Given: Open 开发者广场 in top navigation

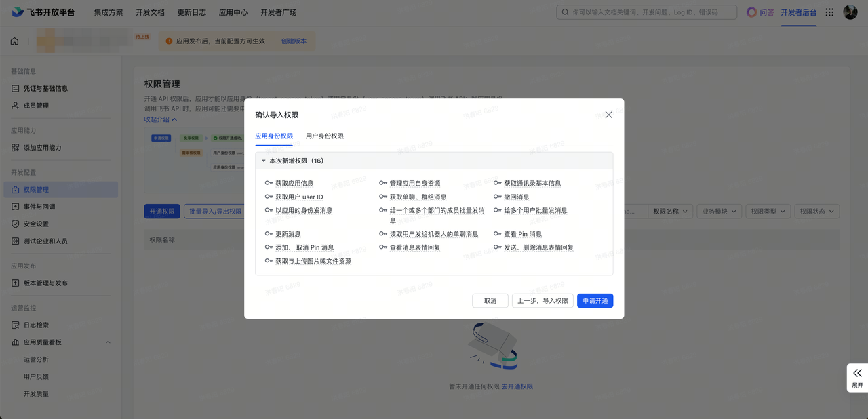Looking at the screenshot, I should tap(279, 12).
